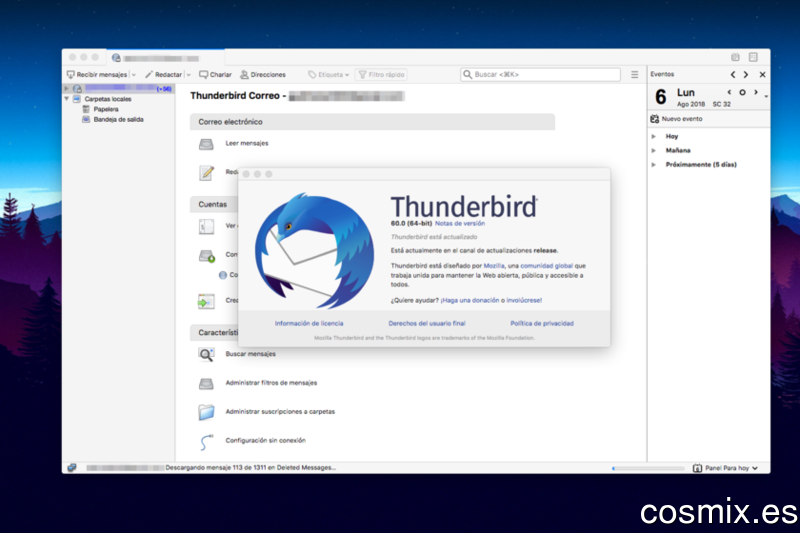The image size is (800, 533).
Task: Open the hamburger application menu
Action: (x=634, y=74)
